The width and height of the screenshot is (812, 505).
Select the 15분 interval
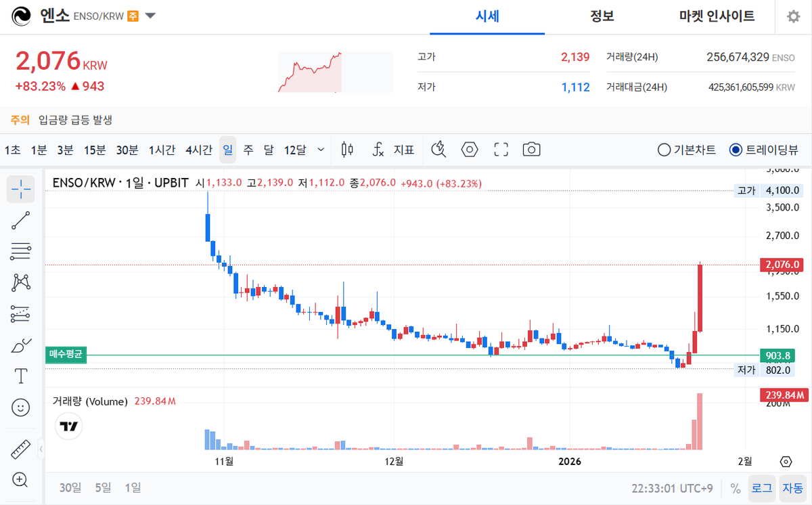coord(95,150)
